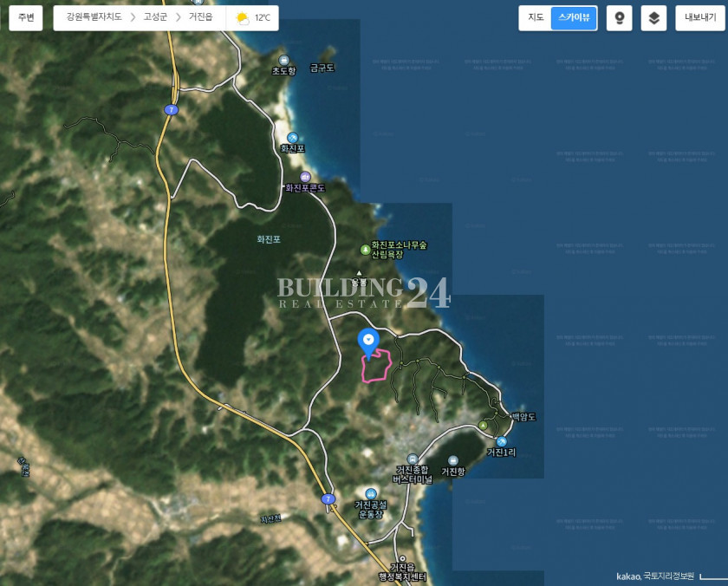
Task: Click the blue location pin marker
Action: coord(368,342)
